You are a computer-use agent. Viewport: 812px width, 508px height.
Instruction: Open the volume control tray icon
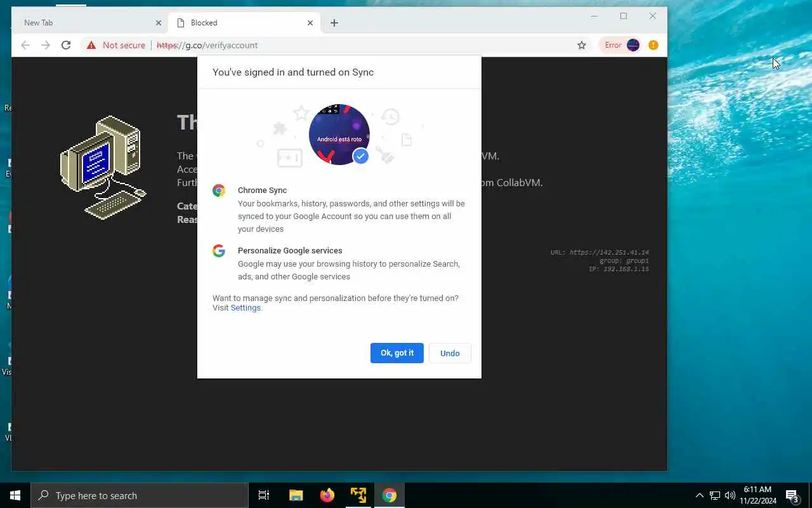[730, 495]
